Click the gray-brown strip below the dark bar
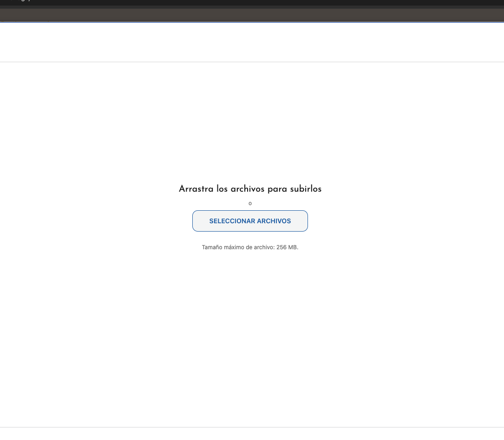The image size is (504, 440). [x=251, y=15]
